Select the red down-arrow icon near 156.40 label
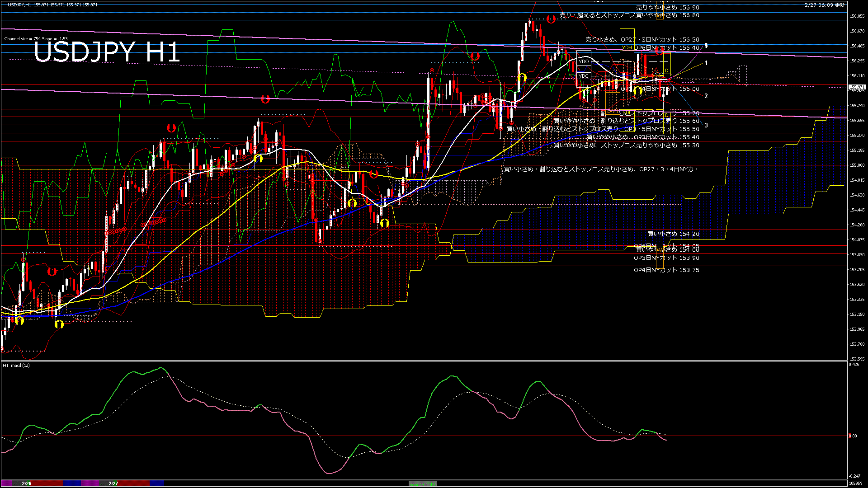Image resolution: width=868 pixels, height=488 pixels. (658, 51)
